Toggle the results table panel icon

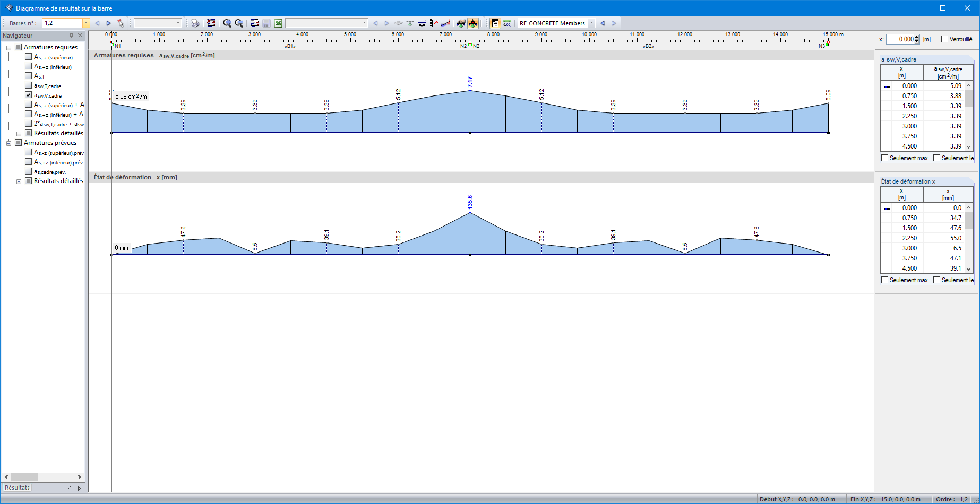click(x=495, y=23)
